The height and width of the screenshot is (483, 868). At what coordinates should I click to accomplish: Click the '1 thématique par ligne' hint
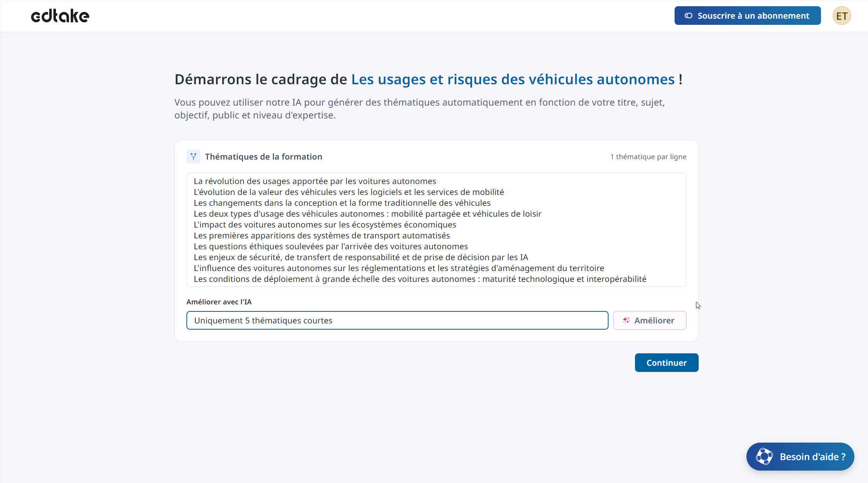[x=648, y=157]
